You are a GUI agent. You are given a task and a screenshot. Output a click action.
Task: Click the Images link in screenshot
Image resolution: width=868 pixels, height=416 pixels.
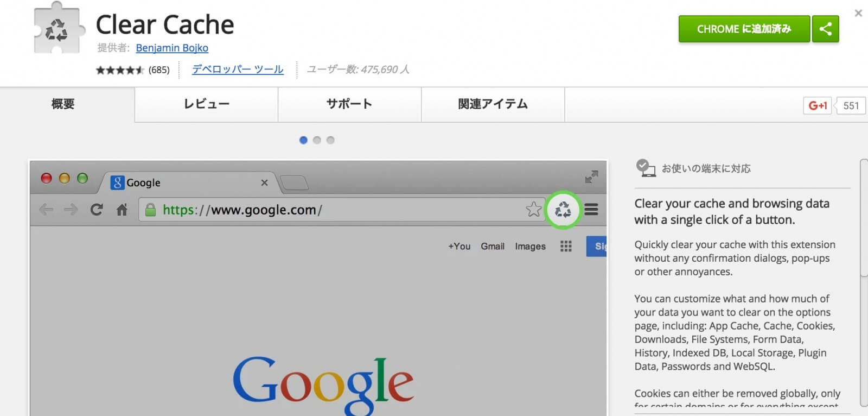coord(530,246)
